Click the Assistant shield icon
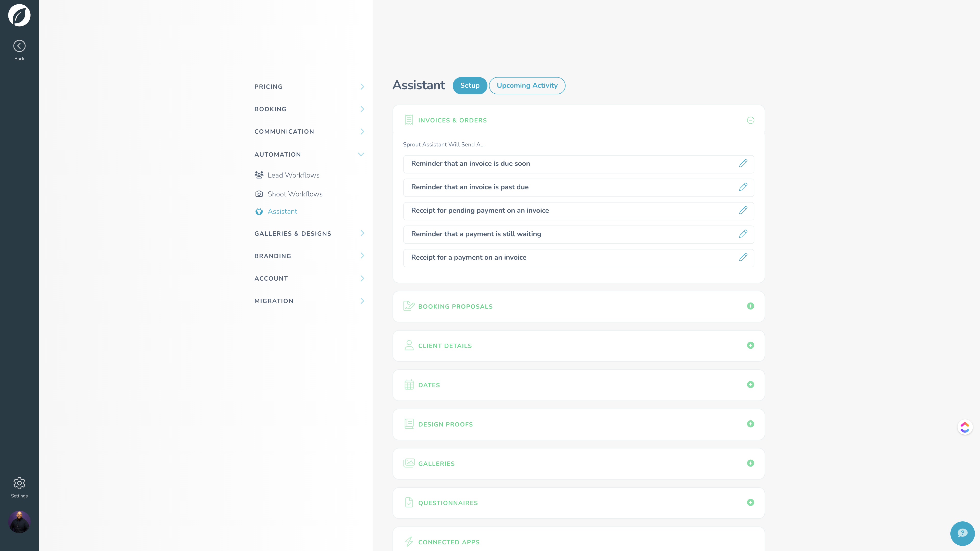The image size is (980, 551). tap(259, 211)
